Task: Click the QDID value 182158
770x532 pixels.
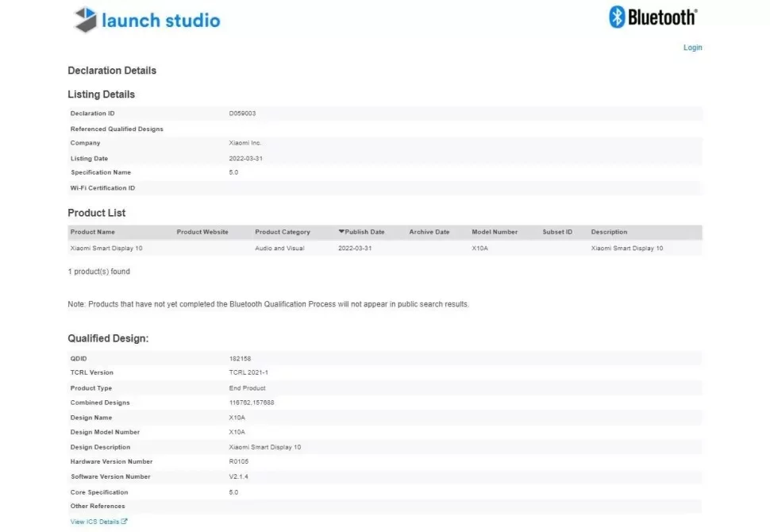Action: (x=240, y=359)
